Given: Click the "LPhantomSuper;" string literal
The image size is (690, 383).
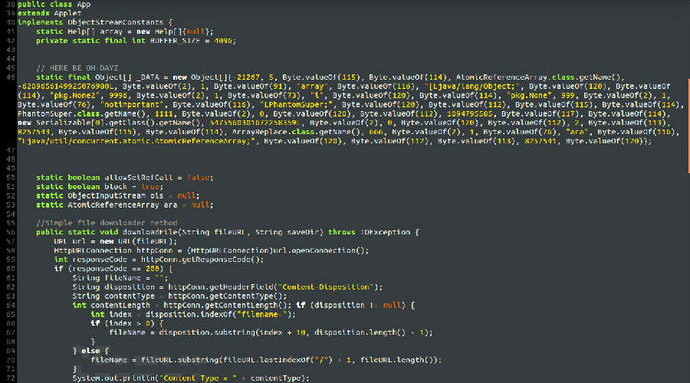Looking at the screenshot, I should click(x=294, y=105).
